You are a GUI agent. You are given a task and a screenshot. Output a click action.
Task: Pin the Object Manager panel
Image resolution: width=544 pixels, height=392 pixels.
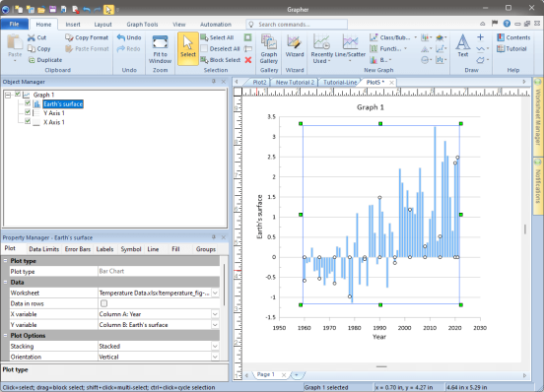[x=214, y=82]
